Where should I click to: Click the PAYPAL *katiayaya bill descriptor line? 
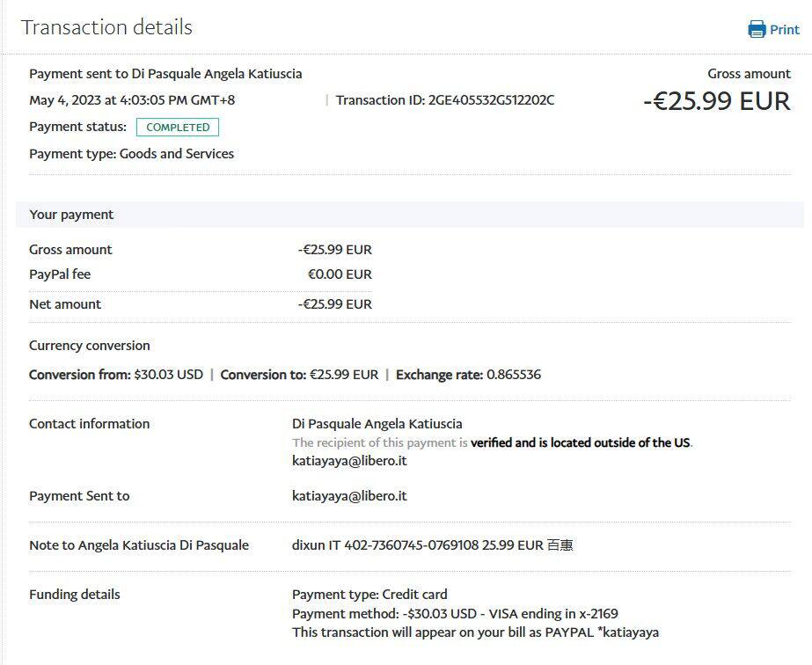pyautogui.click(x=475, y=632)
